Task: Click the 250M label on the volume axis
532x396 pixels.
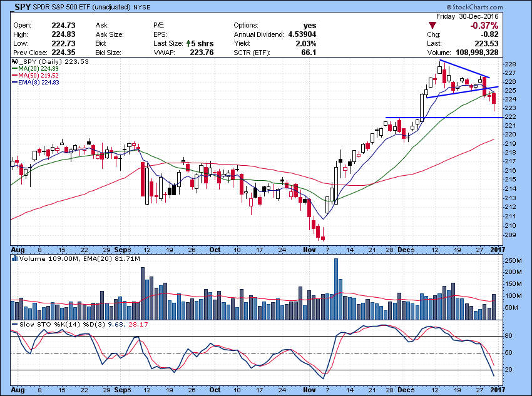Action: pyautogui.click(x=514, y=261)
